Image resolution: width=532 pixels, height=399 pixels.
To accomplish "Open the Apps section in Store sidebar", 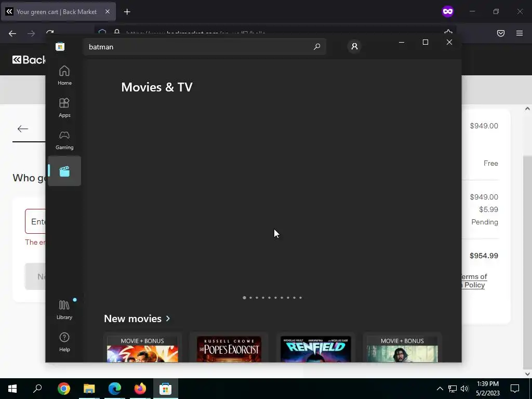I will (64, 108).
